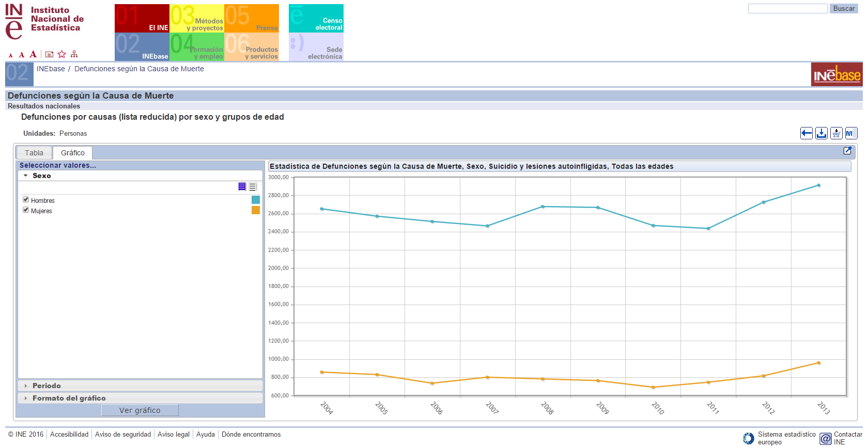The image size is (868, 447).
Task: Select the Gráfico tab
Action: pyautogui.click(x=73, y=153)
